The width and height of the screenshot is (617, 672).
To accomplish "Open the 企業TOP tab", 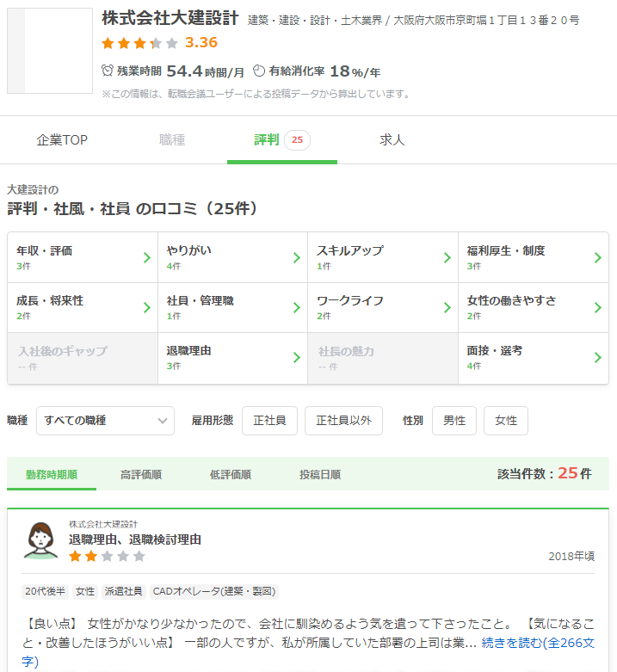I will (x=62, y=139).
